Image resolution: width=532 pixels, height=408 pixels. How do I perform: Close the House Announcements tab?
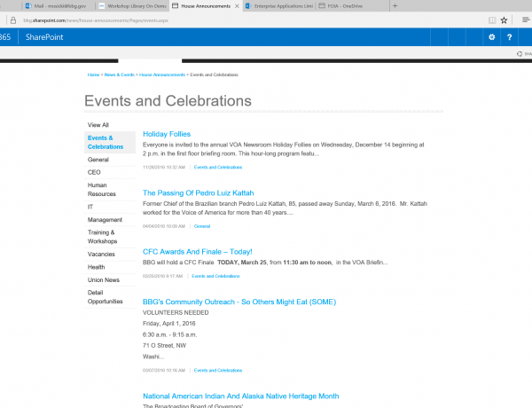click(237, 6)
